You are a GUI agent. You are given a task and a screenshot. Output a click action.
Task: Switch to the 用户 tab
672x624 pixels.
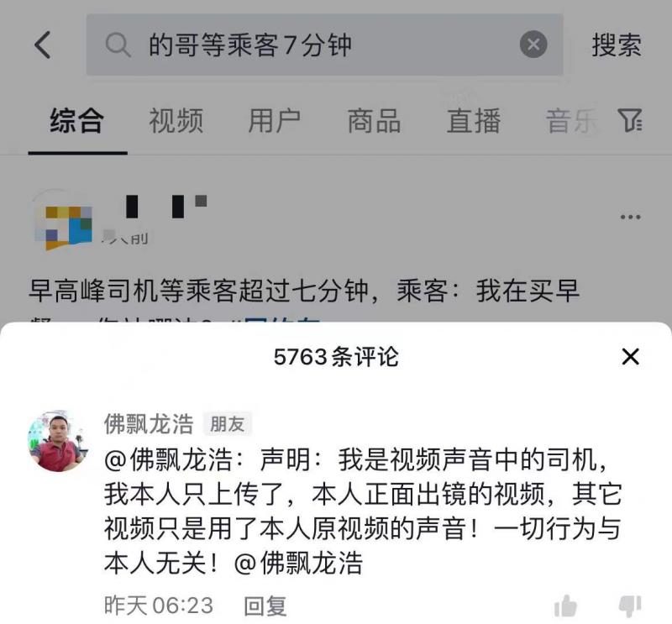(x=275, y=121)
